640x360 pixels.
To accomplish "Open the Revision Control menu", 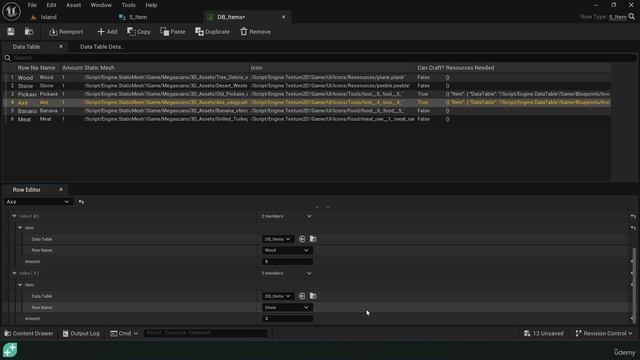I will click(x=604, y=333).
